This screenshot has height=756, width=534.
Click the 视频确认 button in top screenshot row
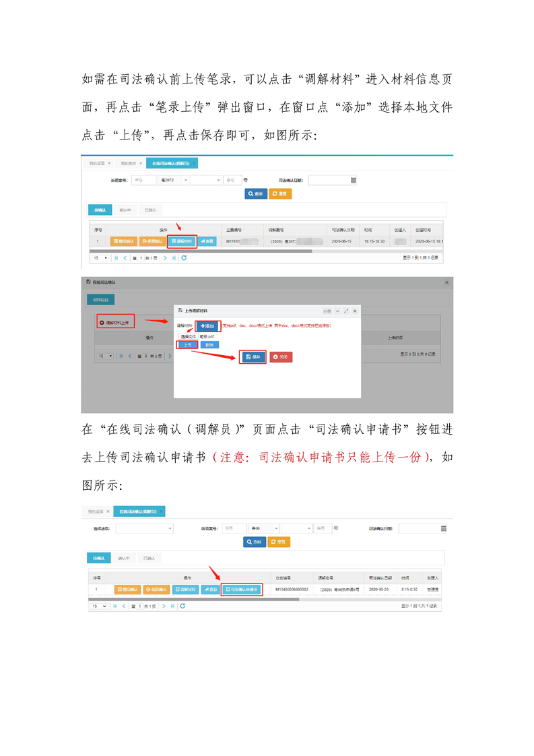(153, 241)
